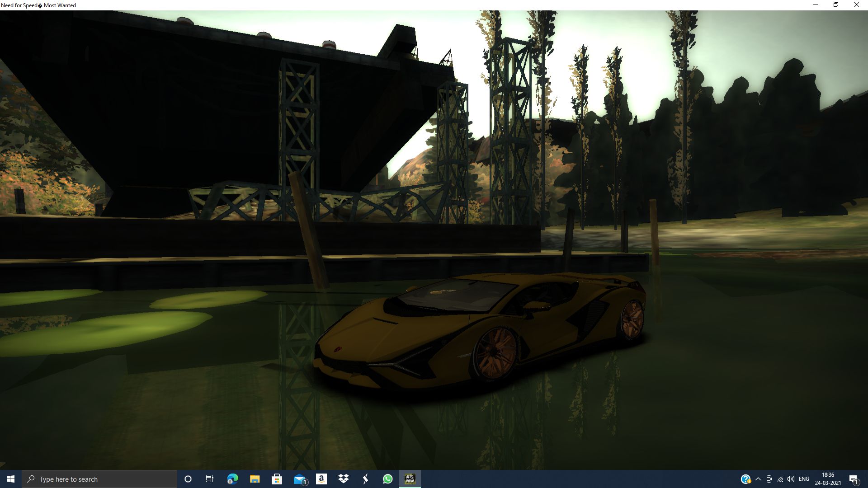
Task: Open the clock and calendar flyout
Action: coord(828,479)
